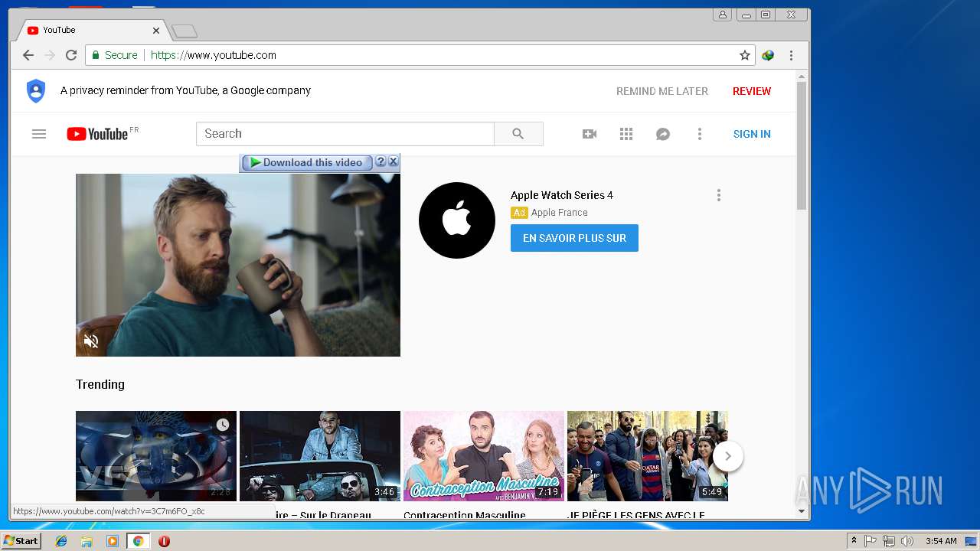Launch Internet Explorer from taskbar

(61, 541)
